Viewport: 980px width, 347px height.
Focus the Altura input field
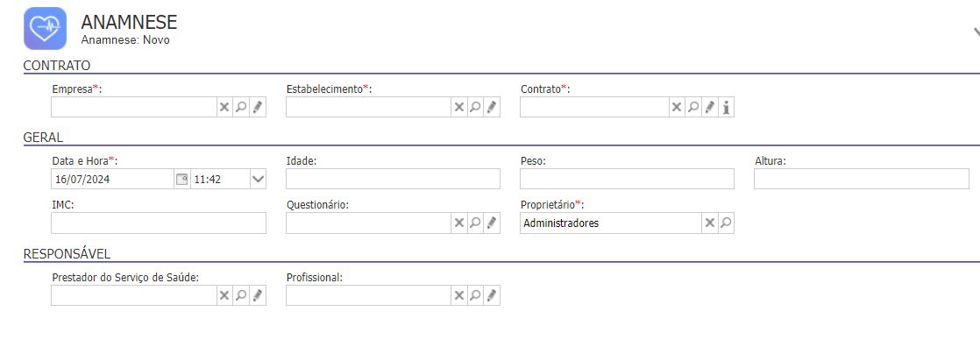pyautogui.click(x=862, y=179)
